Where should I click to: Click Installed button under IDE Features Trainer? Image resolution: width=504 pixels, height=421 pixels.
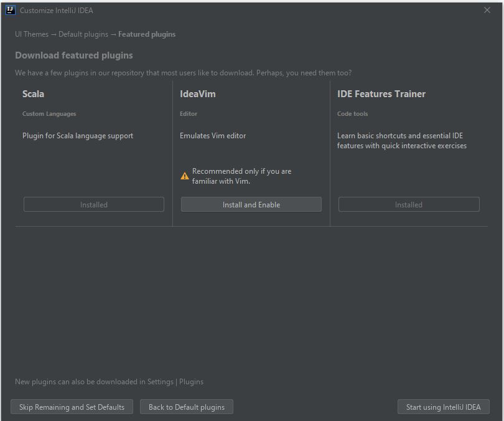[x=409, y=204]
